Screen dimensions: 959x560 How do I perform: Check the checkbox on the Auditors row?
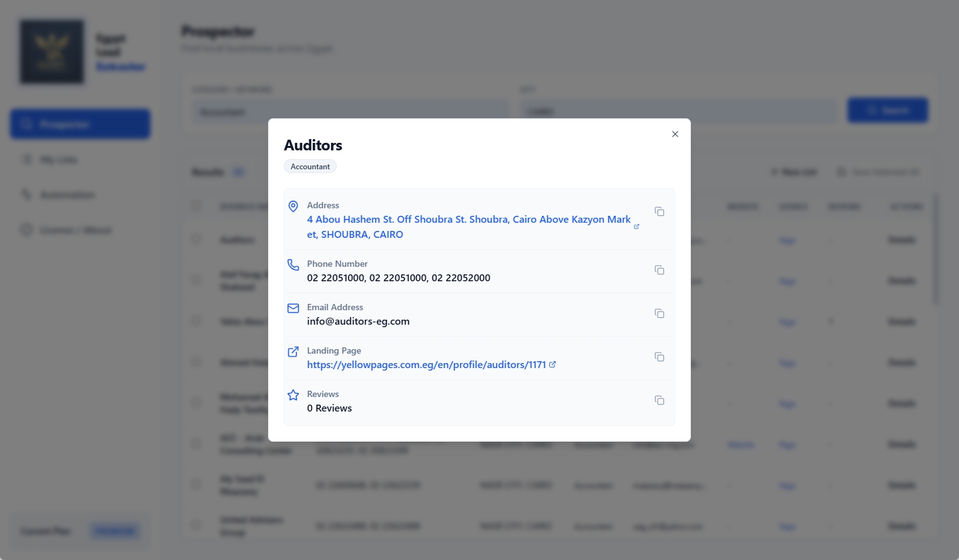[196, 240]
